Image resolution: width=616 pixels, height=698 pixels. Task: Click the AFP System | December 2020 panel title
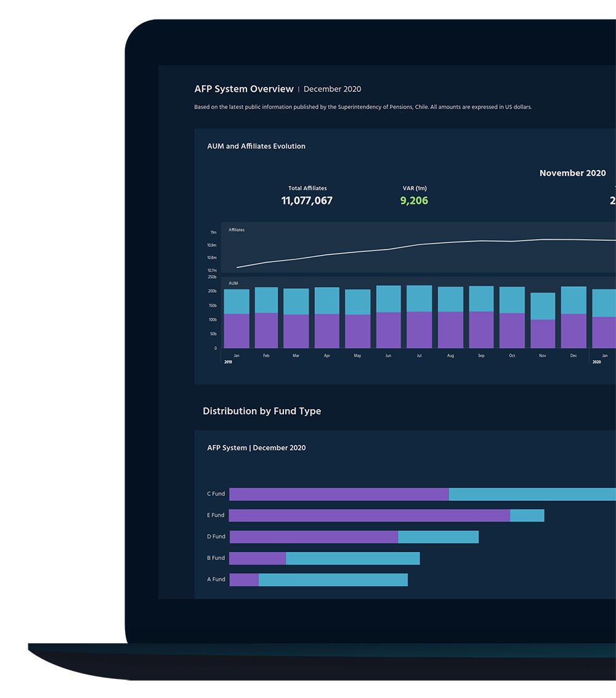click(256, 448)
